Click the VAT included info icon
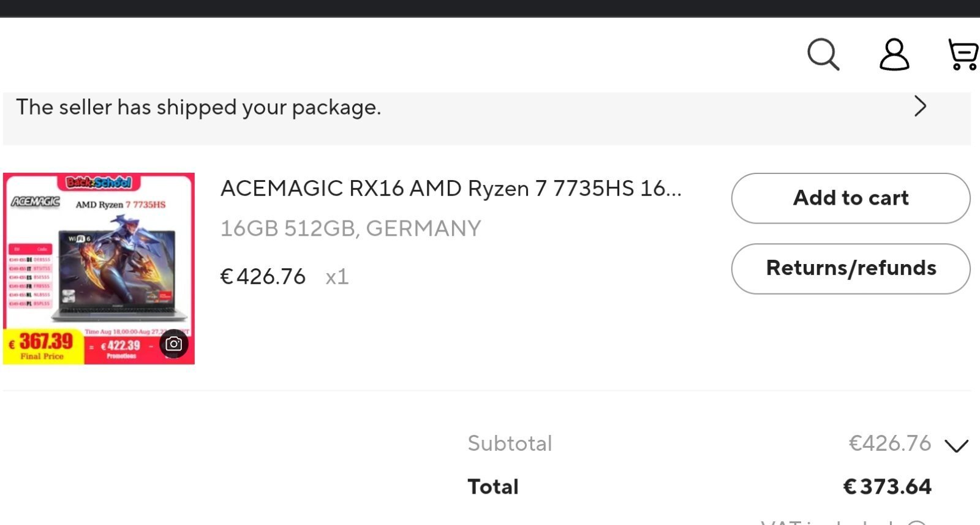This screenshot has width=980, height=525. 917,523
